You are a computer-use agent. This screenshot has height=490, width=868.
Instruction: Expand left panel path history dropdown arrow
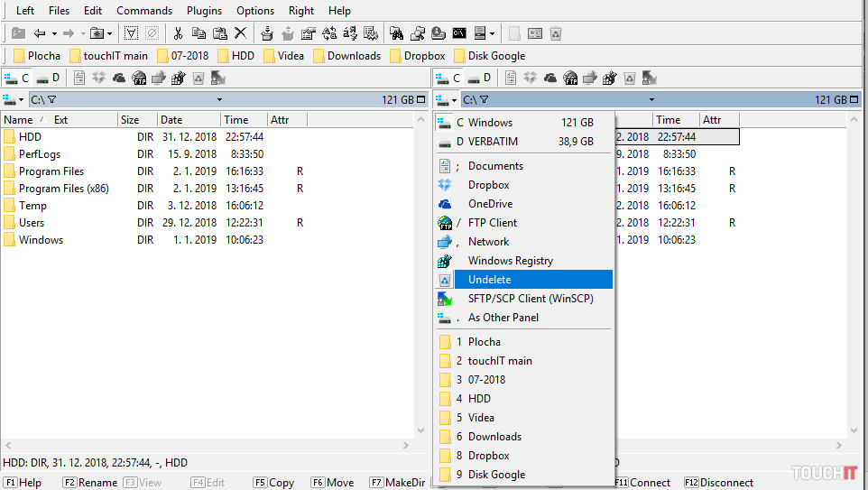[x=219, y=100]
